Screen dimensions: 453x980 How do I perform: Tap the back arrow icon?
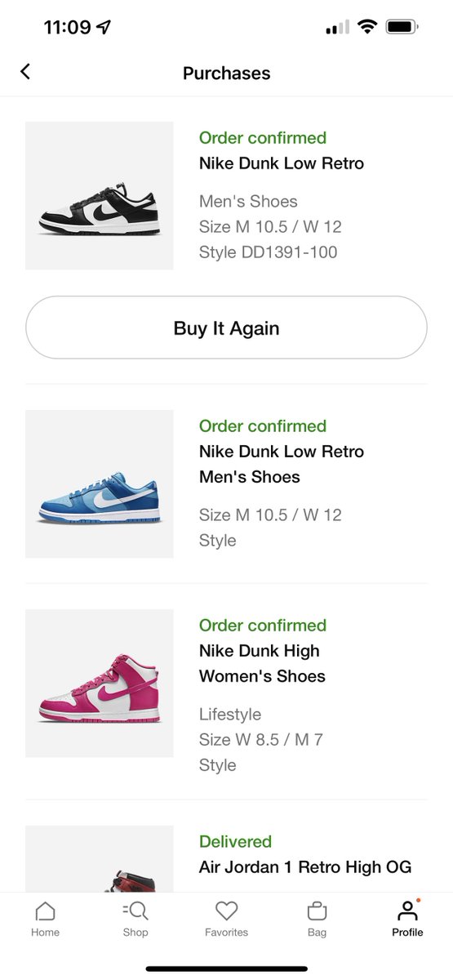(25, 72)
